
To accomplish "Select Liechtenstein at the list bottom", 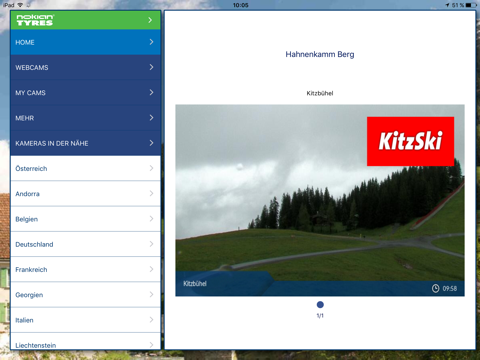I will pos(85,341).
